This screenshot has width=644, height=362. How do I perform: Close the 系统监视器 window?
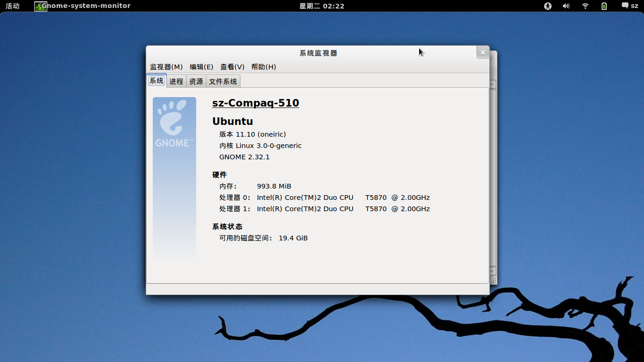483,52
